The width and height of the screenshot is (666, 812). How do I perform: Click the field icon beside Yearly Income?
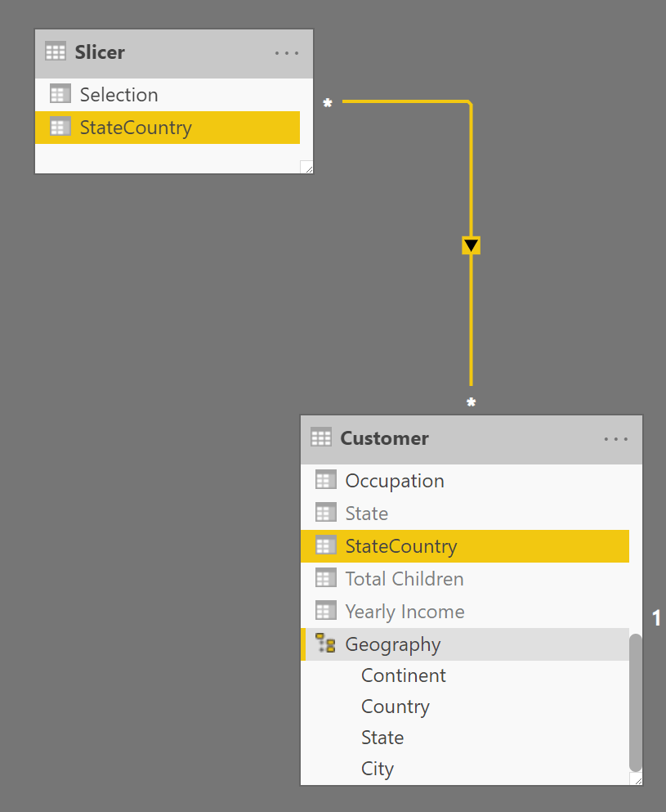click(x=325, y=611)
